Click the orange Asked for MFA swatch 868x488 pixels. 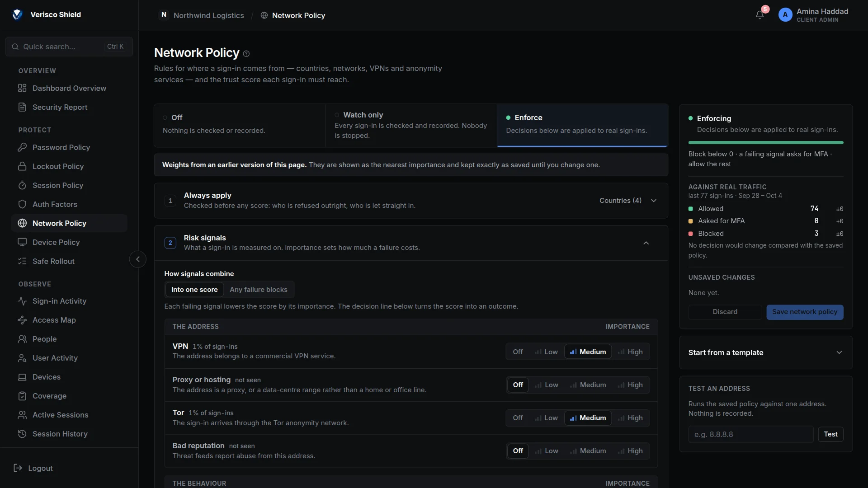tap(691, 221)
